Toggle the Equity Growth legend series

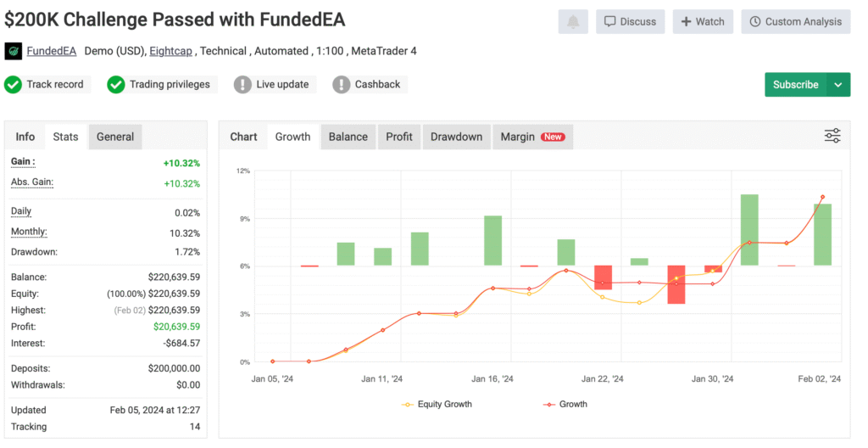[x=437, y=404]
